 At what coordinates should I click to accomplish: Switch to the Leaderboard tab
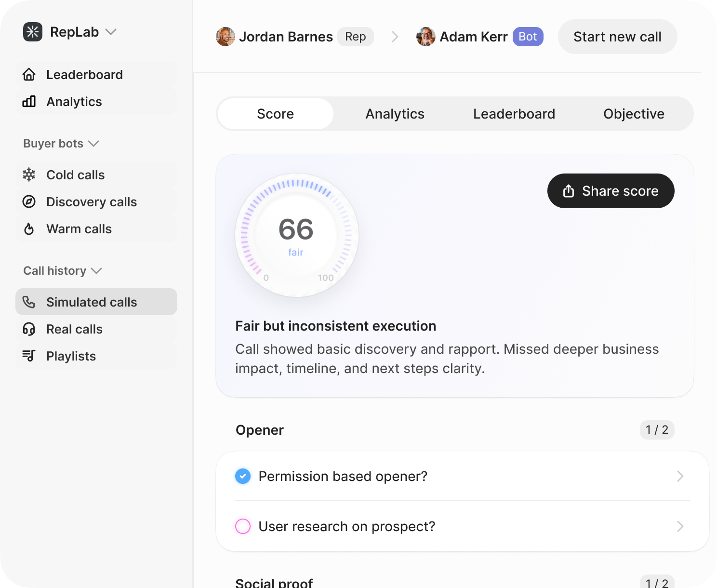[x=514, y=114]
